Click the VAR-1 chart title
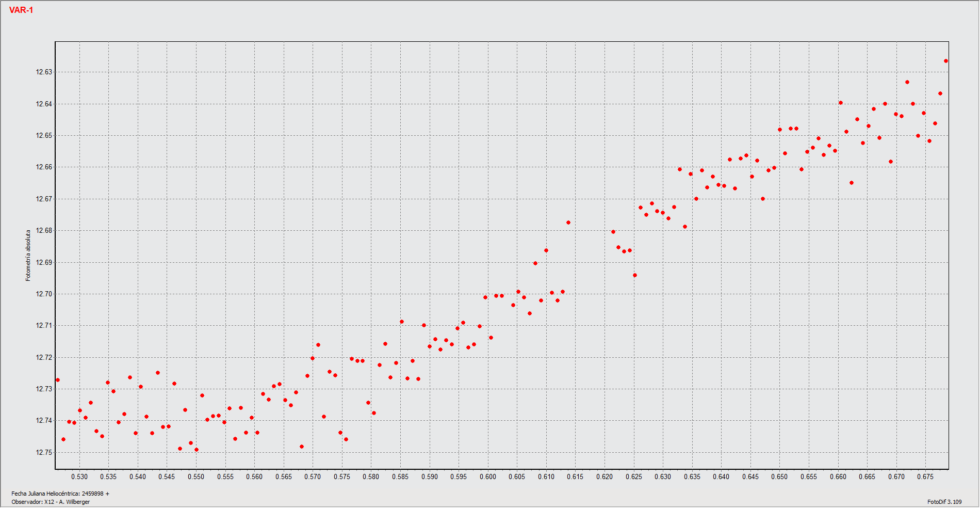The image size is (980, 508). pyautogui.click(x=21, y=10)
